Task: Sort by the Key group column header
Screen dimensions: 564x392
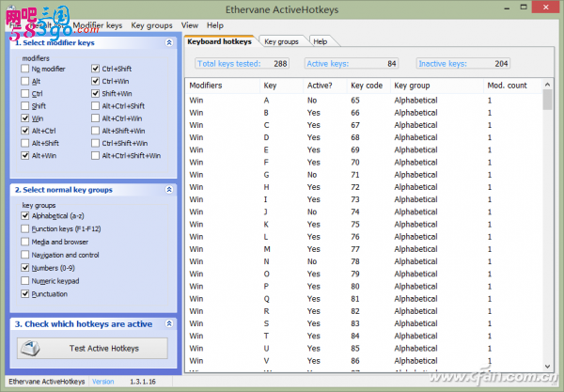Action: pyautogui.click(x=437, y=86)
